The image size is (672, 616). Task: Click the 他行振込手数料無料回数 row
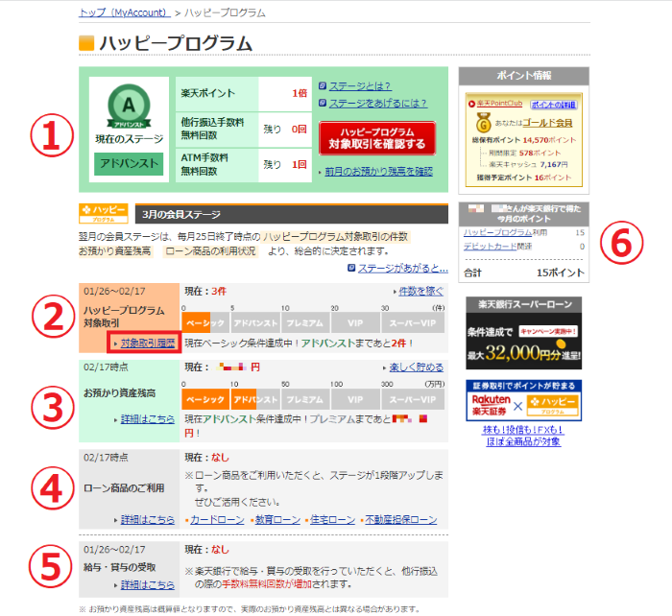pyautogui.click(x=244, y=129)
